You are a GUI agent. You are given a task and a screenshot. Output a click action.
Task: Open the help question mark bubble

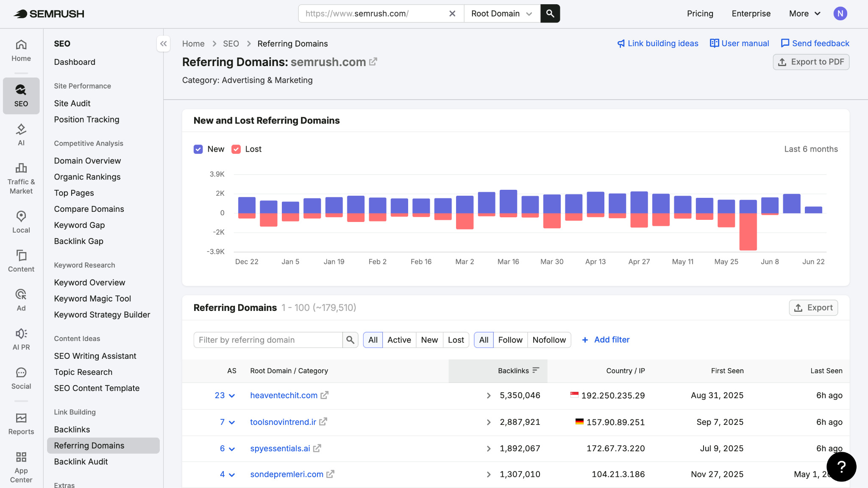(841, 466)
